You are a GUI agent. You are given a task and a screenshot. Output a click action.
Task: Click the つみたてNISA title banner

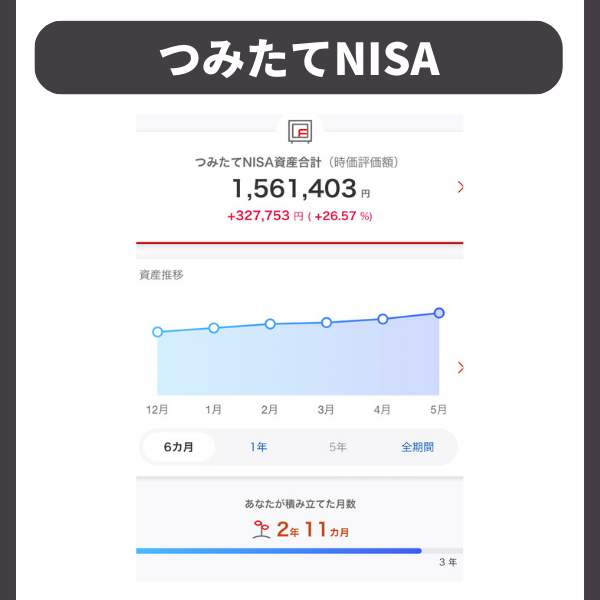(x=298, y=57)
